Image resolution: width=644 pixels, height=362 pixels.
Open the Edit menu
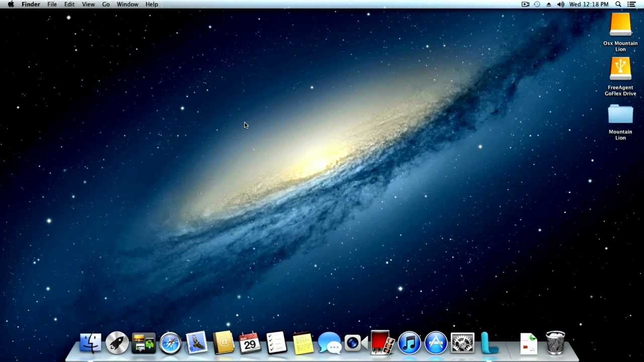coord(69,5)
